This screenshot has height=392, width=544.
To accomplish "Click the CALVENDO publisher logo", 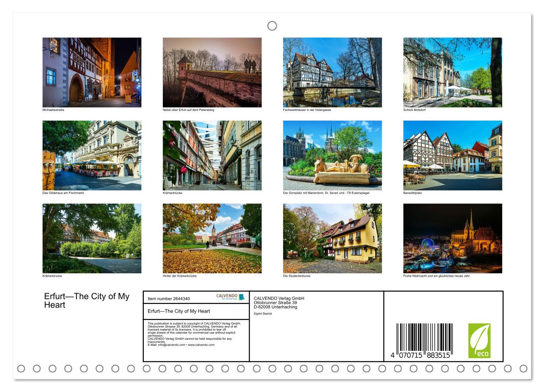I will click(231, 297).
